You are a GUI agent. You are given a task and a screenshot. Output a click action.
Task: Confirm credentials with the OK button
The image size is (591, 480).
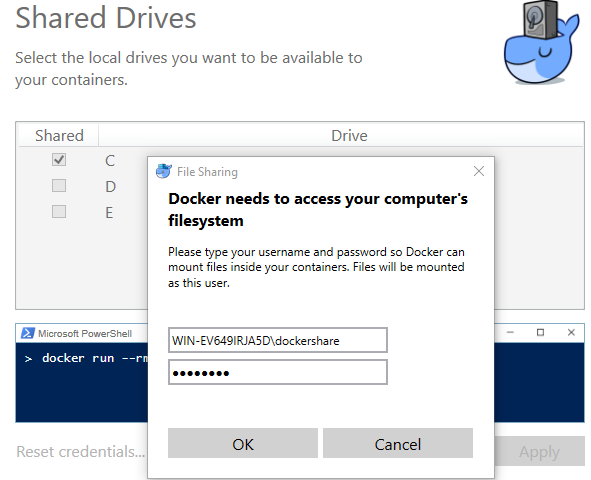(x=243, y=443)
